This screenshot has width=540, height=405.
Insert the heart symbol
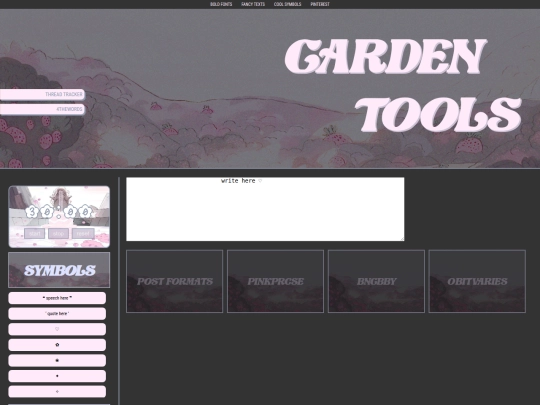57,329
